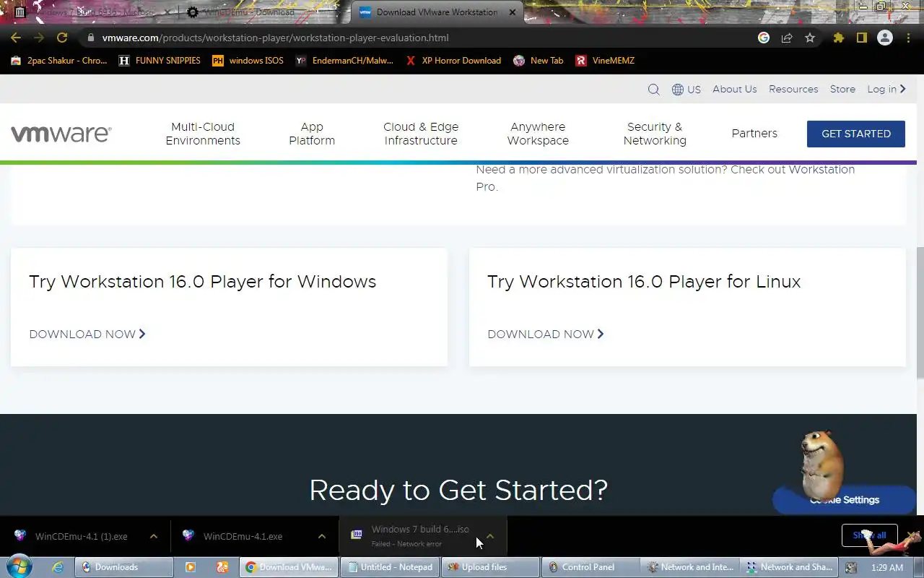Open the 2pac Shakur bookmark
The height and width of the screenshot is (578, 924).
pos(59,61)
